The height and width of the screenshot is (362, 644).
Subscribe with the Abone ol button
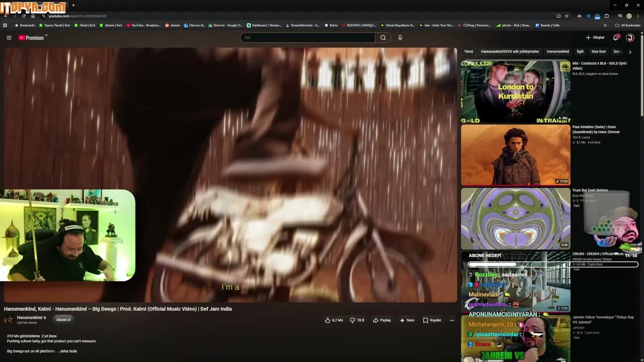[x=63, y=320]
